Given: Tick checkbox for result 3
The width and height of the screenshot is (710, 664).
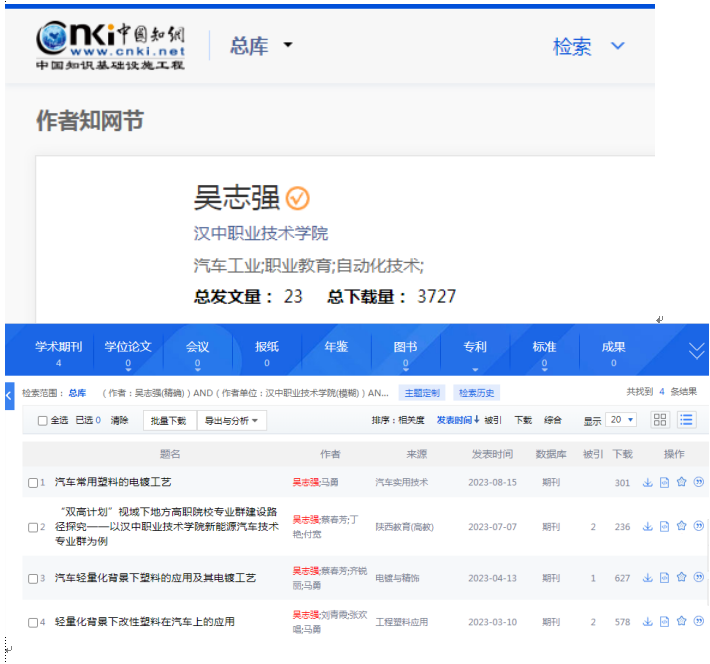Looking at the screenshot, I should (33, 578).
